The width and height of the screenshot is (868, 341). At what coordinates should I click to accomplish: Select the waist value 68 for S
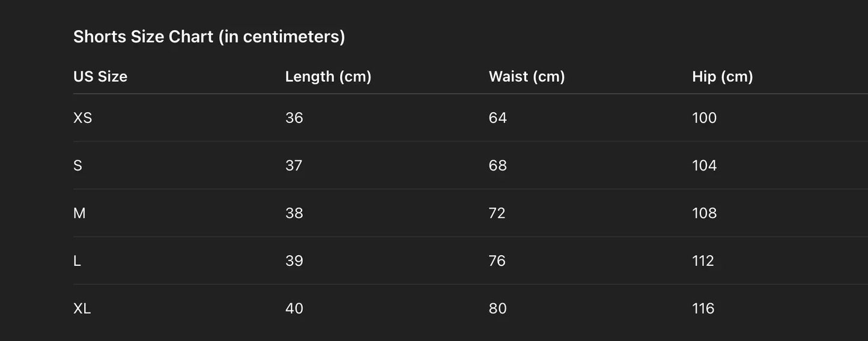pos(498,165)
